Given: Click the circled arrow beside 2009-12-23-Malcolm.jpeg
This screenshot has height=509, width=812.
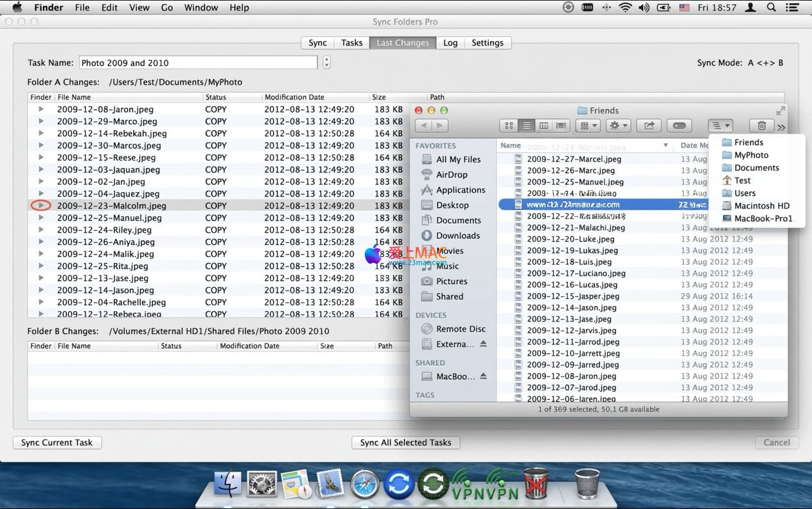Looking at the screenshot, I should pyautogui.click(x=41, y=206).
